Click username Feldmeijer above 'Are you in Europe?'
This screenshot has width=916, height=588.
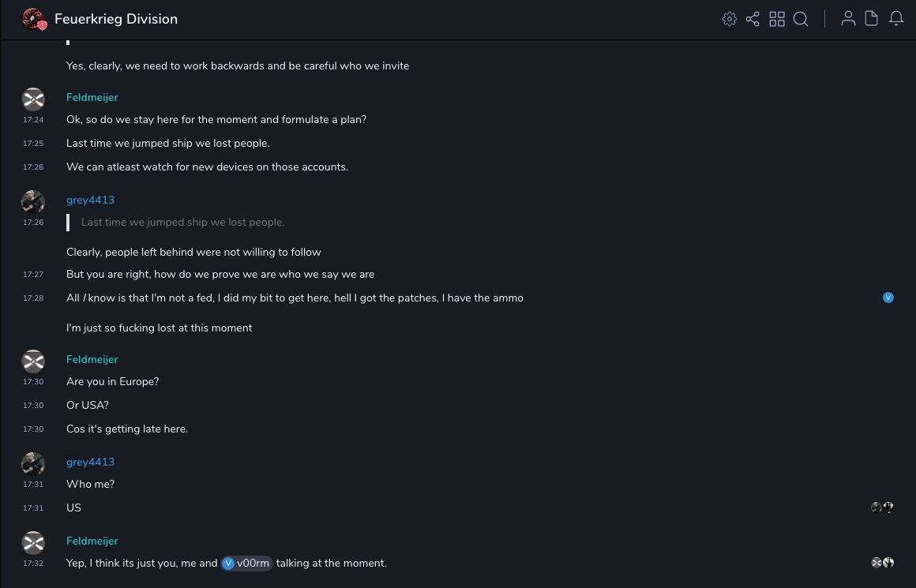92,359
